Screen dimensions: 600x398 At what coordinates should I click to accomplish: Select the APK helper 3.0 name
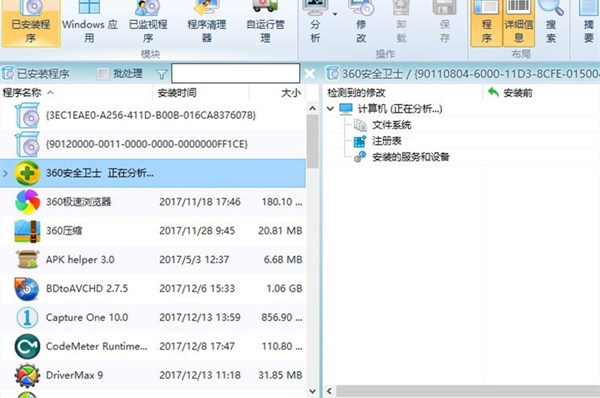pyautogui.click(x=80, y=259)
